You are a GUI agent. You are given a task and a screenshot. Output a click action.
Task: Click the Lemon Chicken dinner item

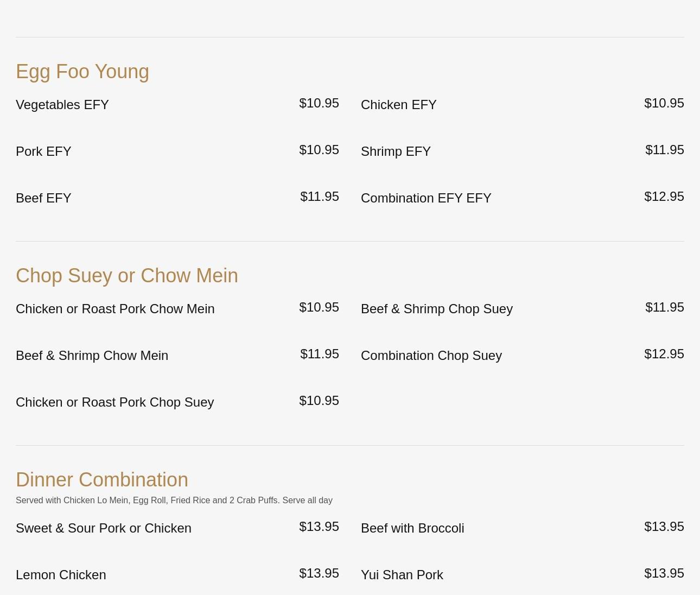pyautogui.click(x=61, y=575)
